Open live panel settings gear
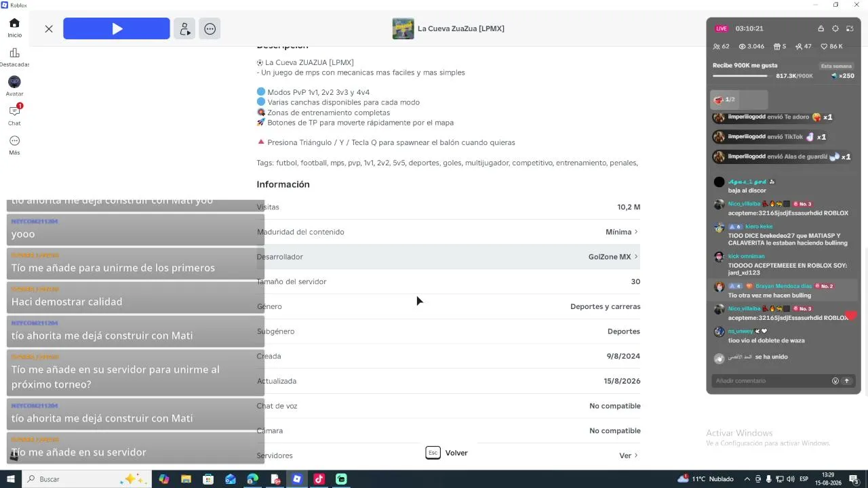Screen dimensions: 868x488 pyautogui.click(x=835, y=28)
